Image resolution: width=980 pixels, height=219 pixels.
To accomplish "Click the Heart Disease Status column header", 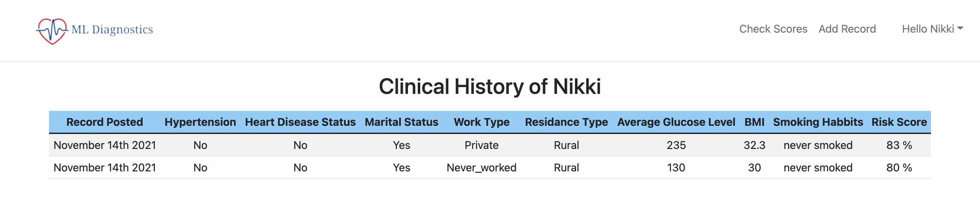I will point(300,122).
